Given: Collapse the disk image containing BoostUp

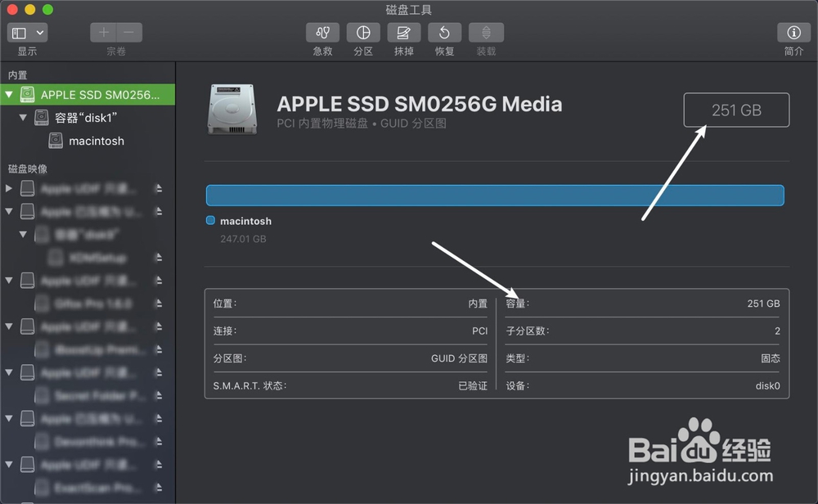Looking at the screenshot, I should pos(9,326).
